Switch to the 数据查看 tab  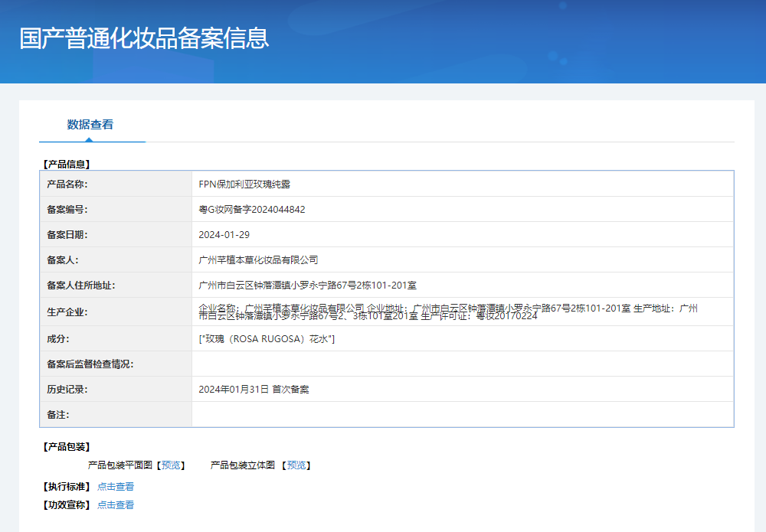tap(90, 125)
